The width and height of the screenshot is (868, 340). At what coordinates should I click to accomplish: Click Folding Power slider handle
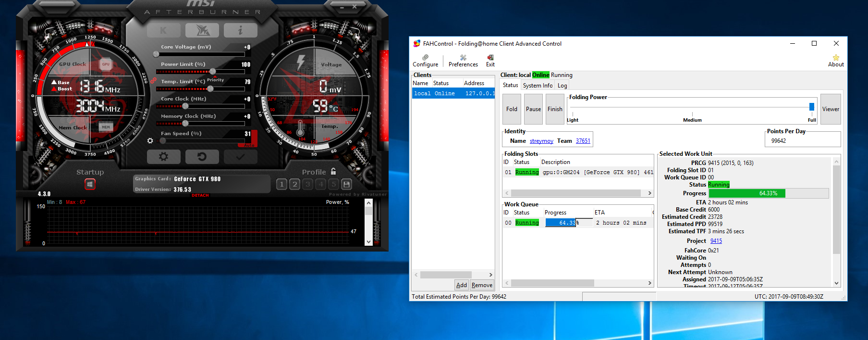coord(812,107)
